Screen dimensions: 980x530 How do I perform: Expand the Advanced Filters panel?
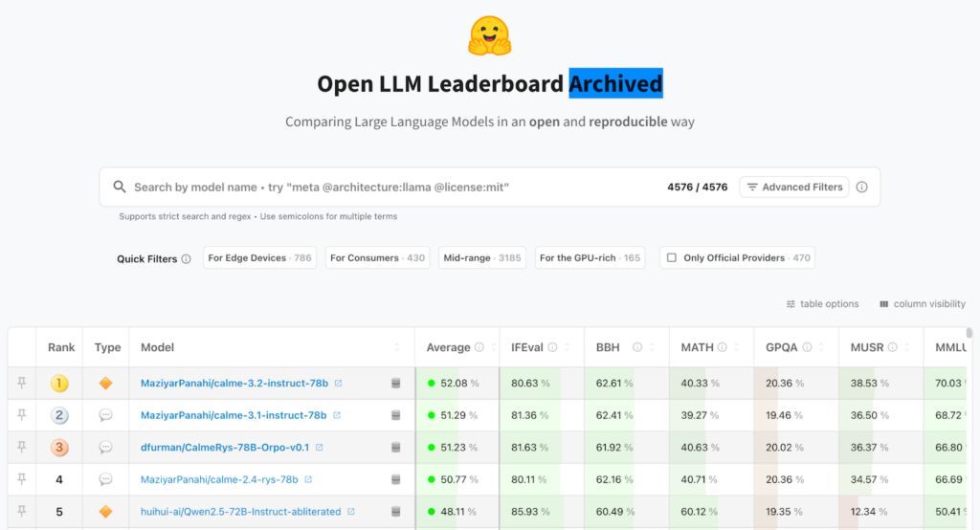point(794,188)
